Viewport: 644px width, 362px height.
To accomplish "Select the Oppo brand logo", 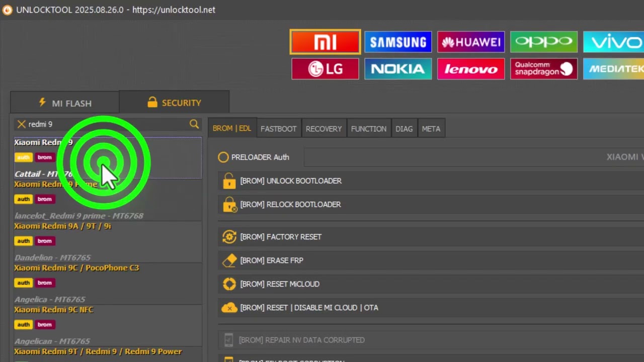I will tap(544, 42).
